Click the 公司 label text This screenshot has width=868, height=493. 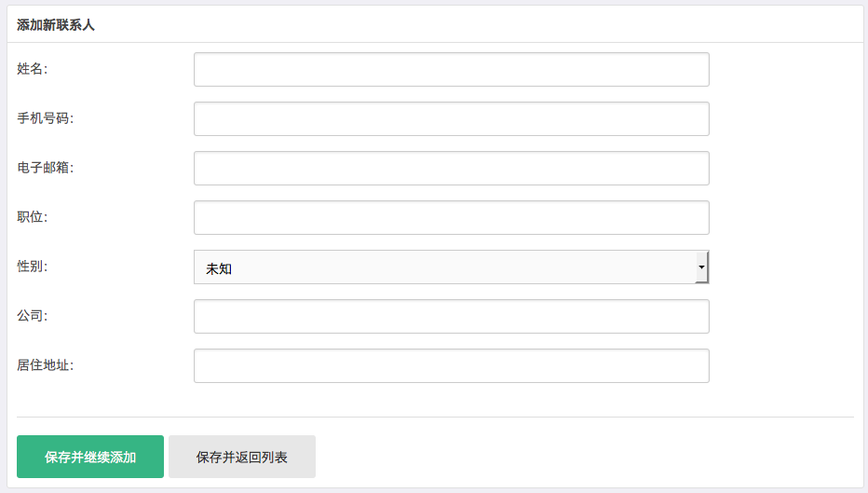[33, 315]
